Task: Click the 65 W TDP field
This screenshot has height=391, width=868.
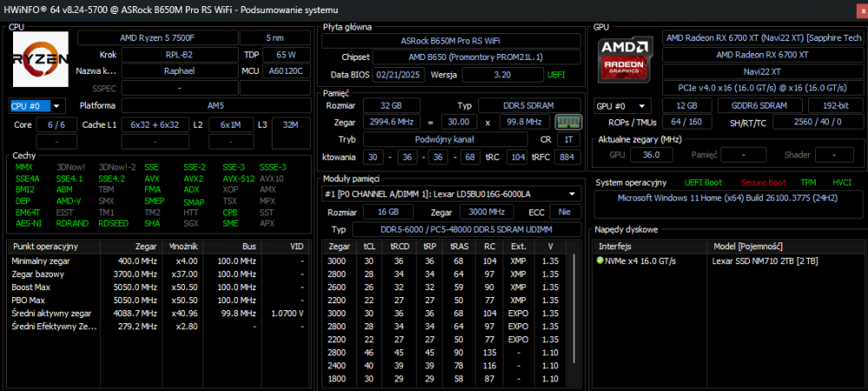Action: 286,55
